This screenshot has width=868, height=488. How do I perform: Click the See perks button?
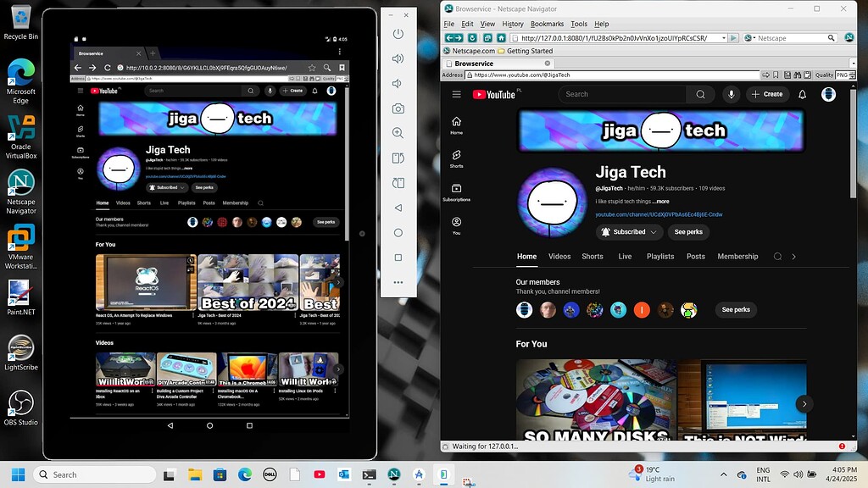tap(688, 231)
